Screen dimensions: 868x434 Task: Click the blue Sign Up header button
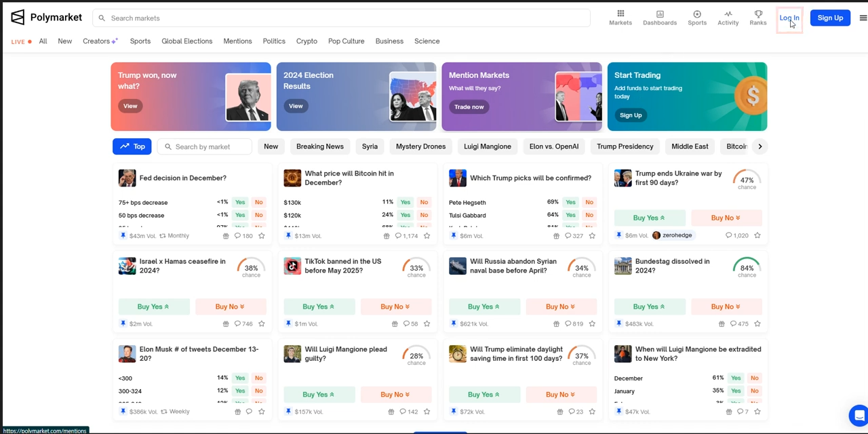[830, 18]
